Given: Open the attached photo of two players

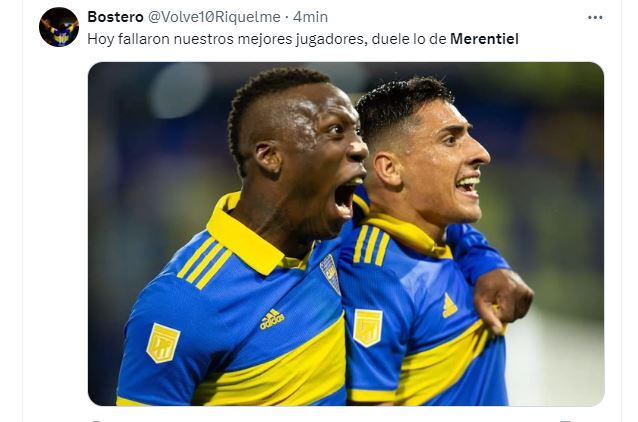Looking at the screenshot, I should point(346,234).
